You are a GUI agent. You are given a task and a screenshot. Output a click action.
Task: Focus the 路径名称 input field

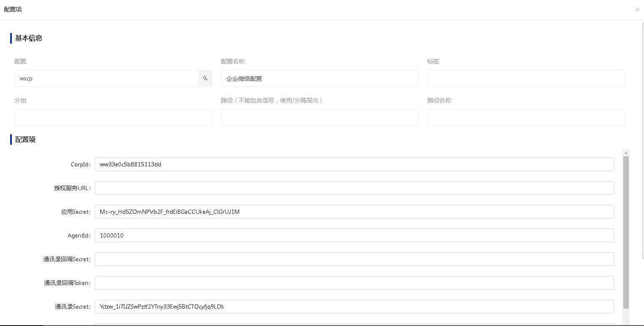[526, 117]
